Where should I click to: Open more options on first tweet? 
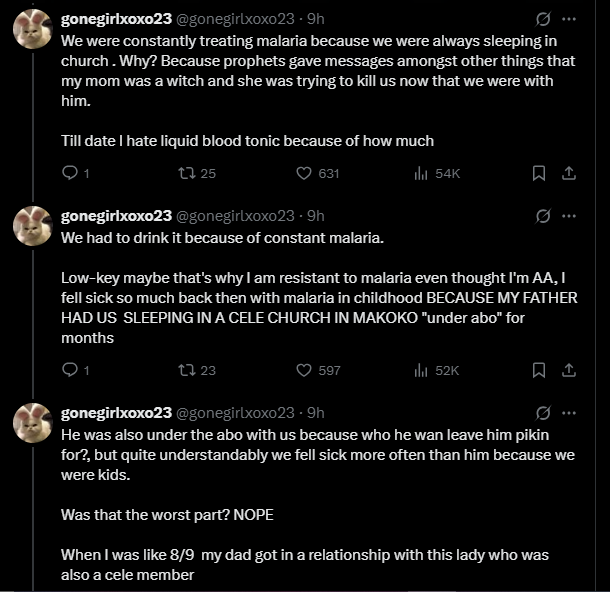click(x=569, y=19)
